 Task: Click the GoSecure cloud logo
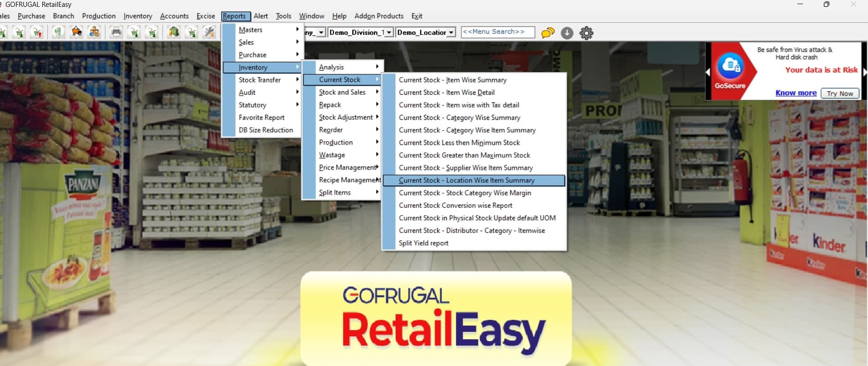(730, 66)
